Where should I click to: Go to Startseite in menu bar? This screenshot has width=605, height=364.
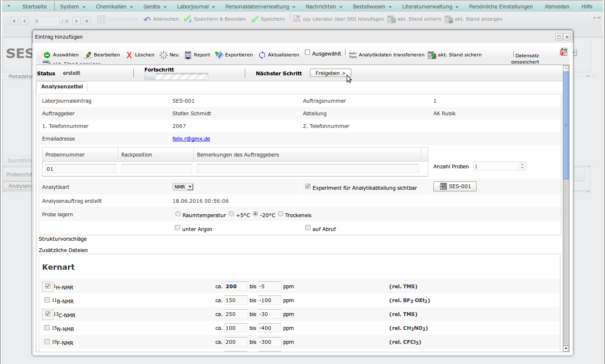tap(34, 7)
